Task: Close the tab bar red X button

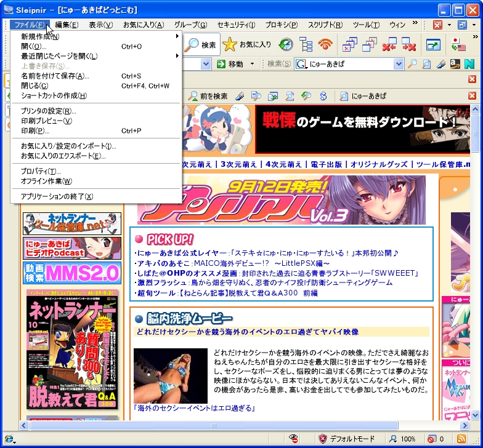Action: 472,79
